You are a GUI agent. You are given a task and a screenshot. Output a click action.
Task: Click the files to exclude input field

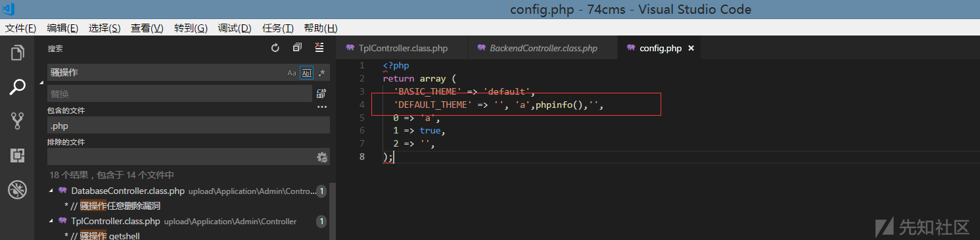181,156
